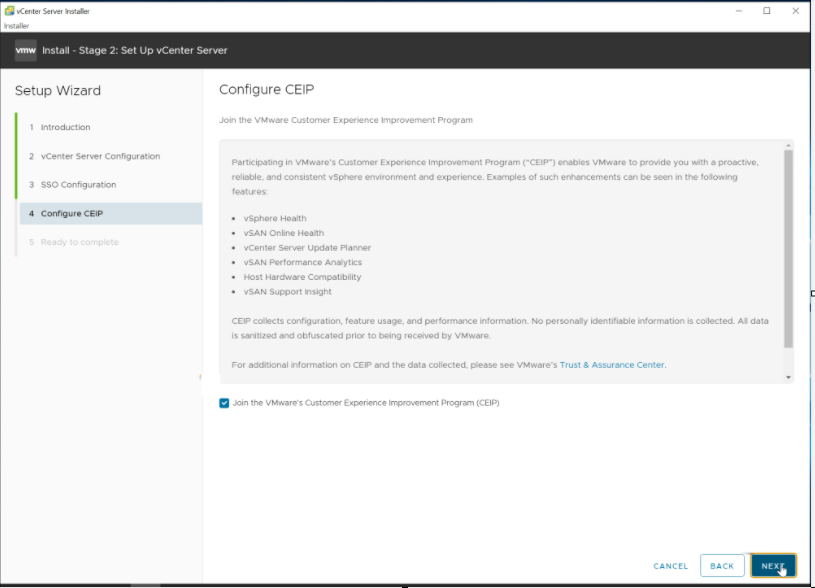Click the vSphere Health bullet text
815x588 pixels.
point(275,218)
